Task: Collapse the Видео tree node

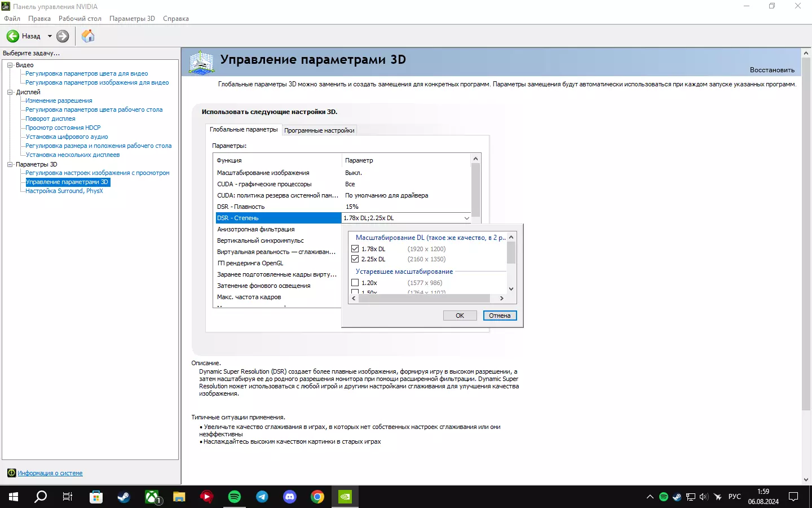Action: (x=10, y=65)
